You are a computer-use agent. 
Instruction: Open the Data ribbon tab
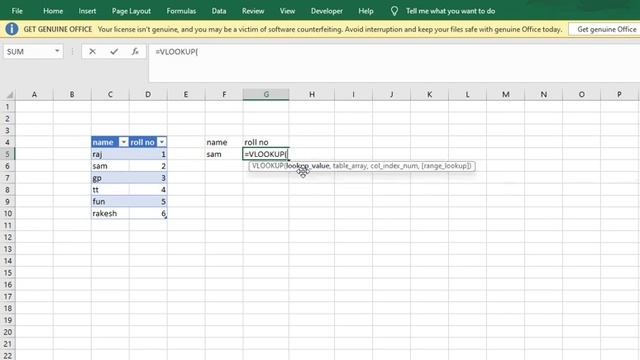pyautogui.click(x=219, y=11)
